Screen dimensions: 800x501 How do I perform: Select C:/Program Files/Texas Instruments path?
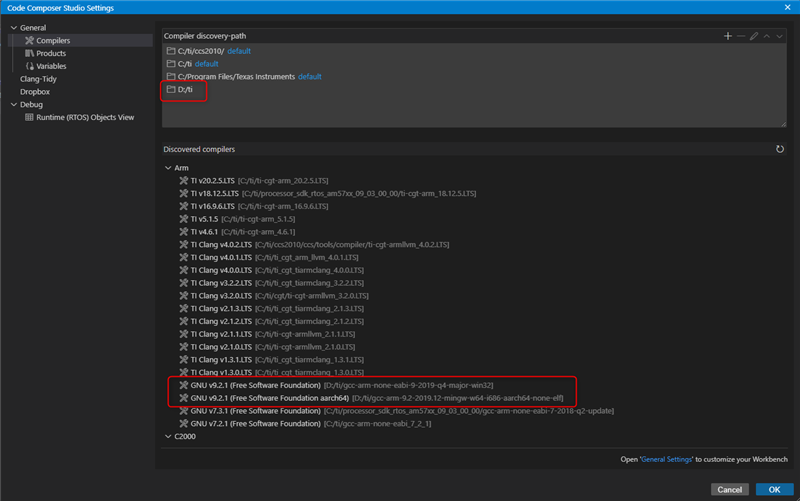point(236,77)
